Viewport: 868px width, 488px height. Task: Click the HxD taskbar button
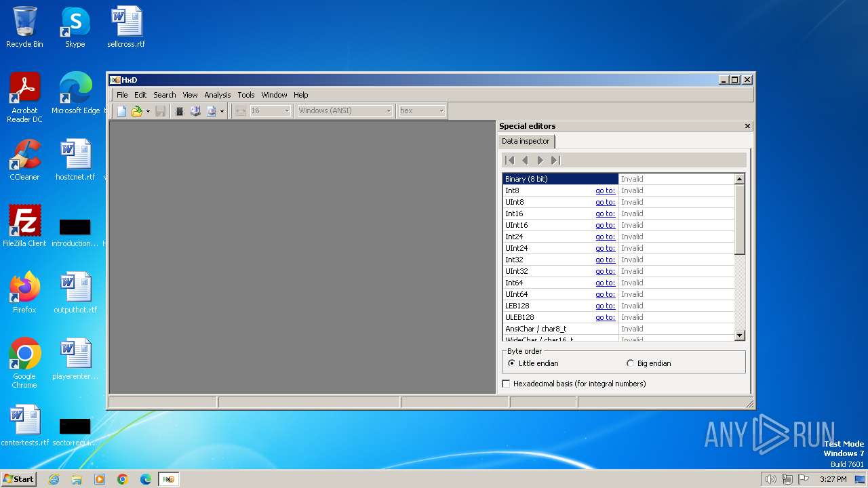pos(168,479)
